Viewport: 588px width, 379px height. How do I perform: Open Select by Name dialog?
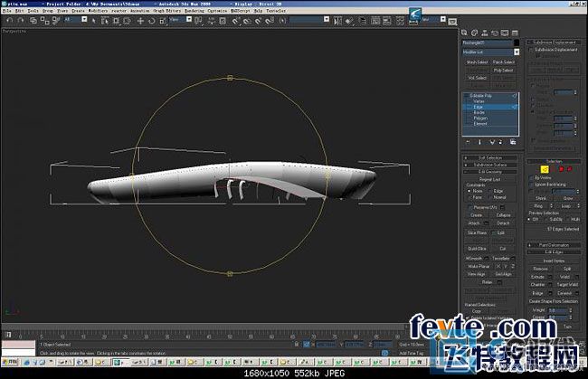[x=105, y=21]
